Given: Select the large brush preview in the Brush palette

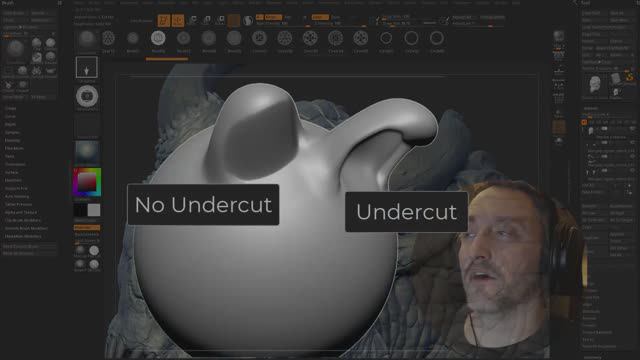Looking at the screenshot, I should (15, 50).
